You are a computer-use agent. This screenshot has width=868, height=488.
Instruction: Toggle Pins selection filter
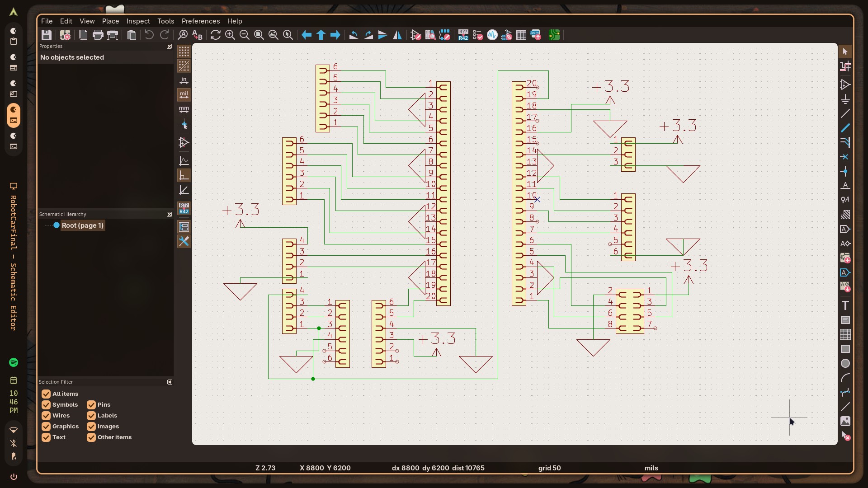pos(91,405)
